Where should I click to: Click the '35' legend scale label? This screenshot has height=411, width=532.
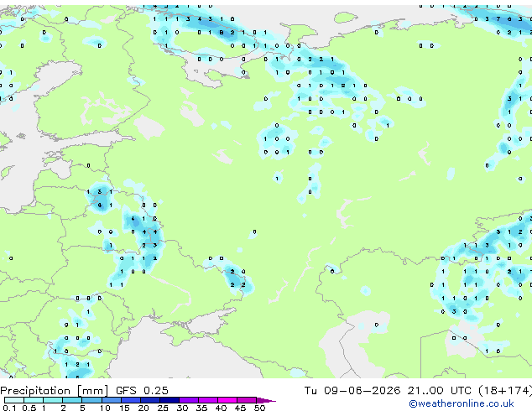point(201,408)
